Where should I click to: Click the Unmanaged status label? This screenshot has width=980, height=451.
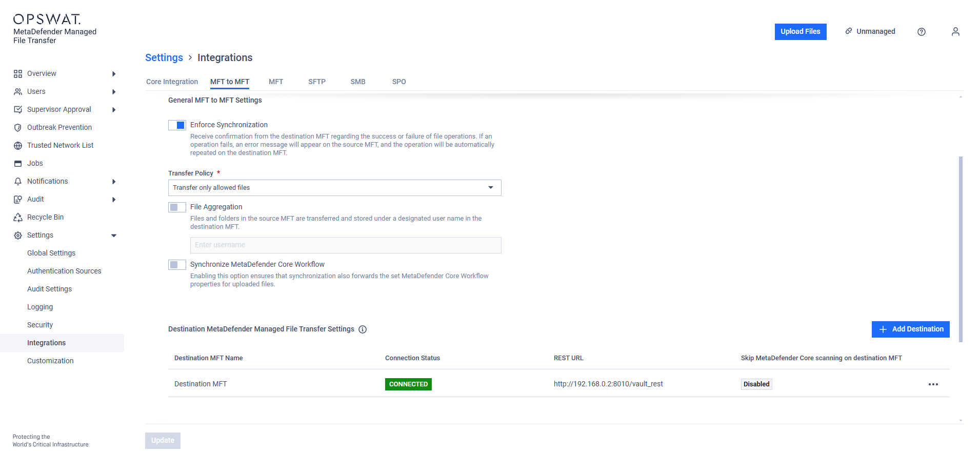tap(876, 31)
